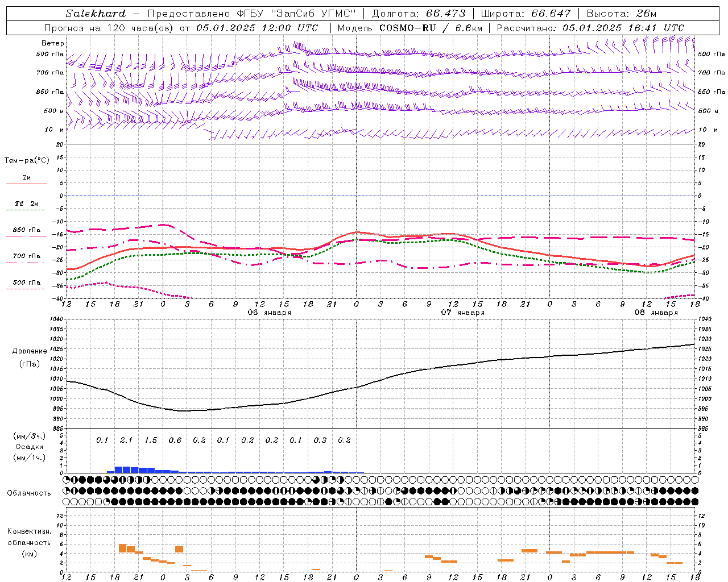Click the forecast start 05.01.2025 12:00 UTC
728x582 pixels.
coord(257,28)
